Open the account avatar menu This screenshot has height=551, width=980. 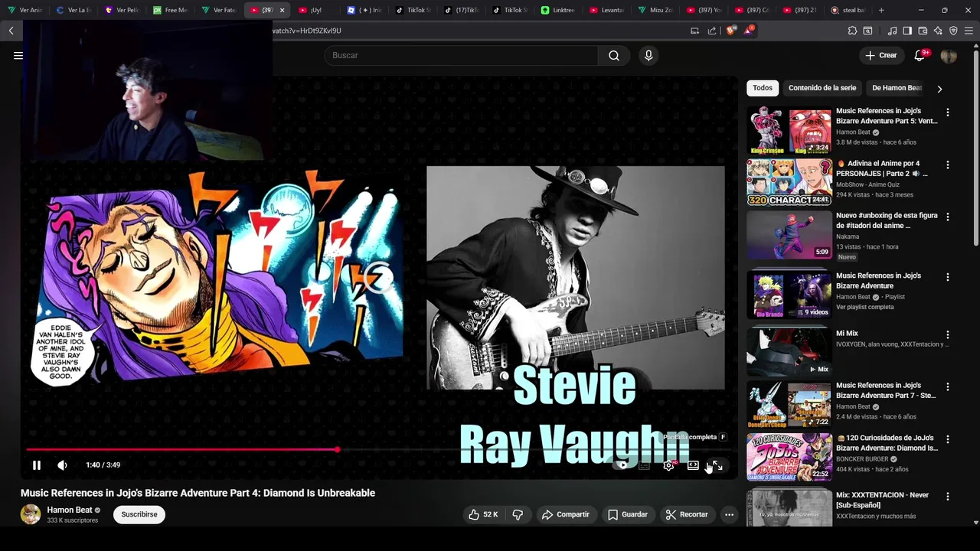(949, 56)
